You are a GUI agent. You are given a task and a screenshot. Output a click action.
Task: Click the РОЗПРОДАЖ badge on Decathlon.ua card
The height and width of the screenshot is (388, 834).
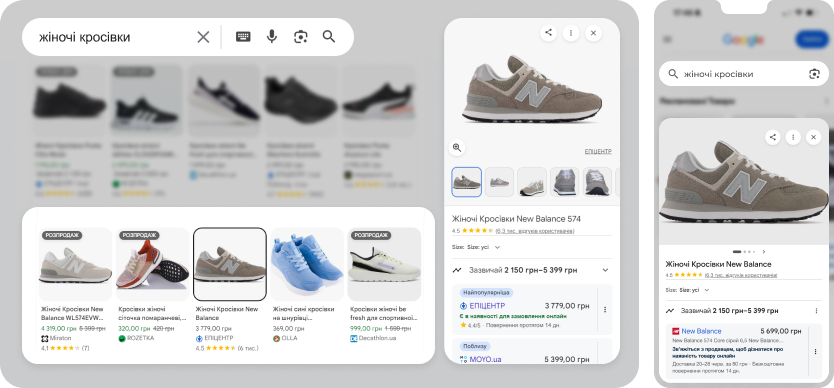point(370,235)
